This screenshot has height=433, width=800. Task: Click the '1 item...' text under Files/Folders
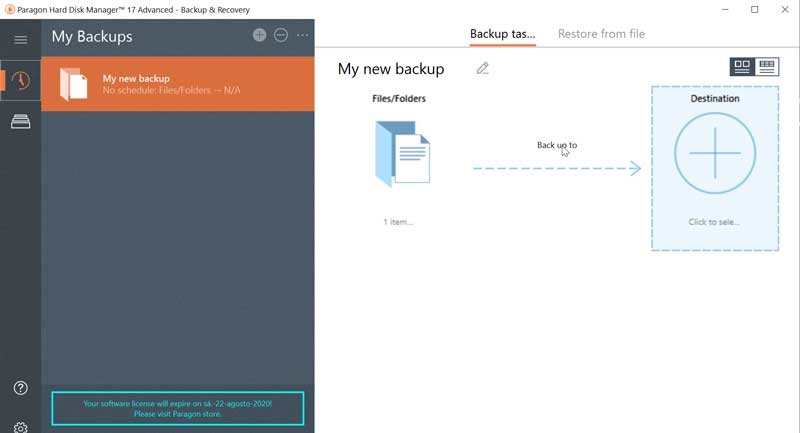398,222
